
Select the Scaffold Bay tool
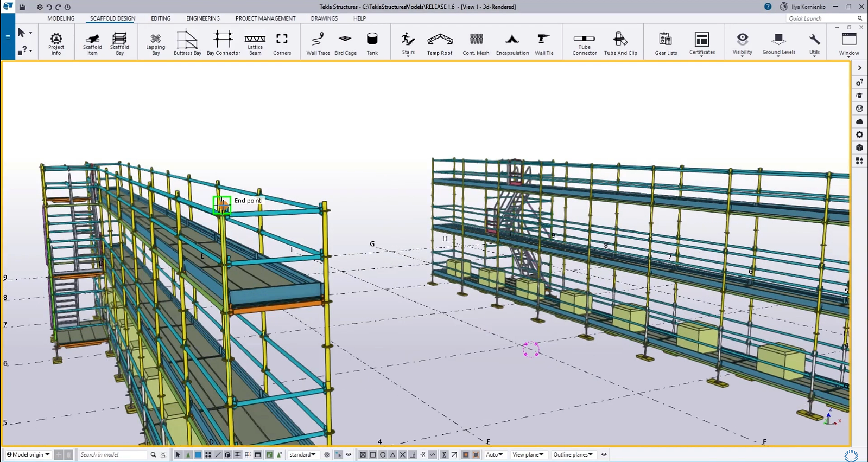coord(119,43)
